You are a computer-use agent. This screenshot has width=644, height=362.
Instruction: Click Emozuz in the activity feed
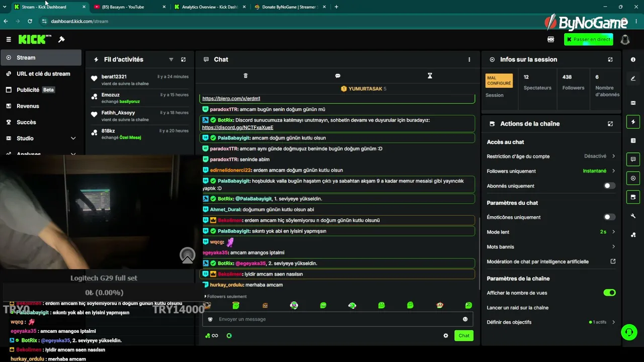[x=110, y=95]
